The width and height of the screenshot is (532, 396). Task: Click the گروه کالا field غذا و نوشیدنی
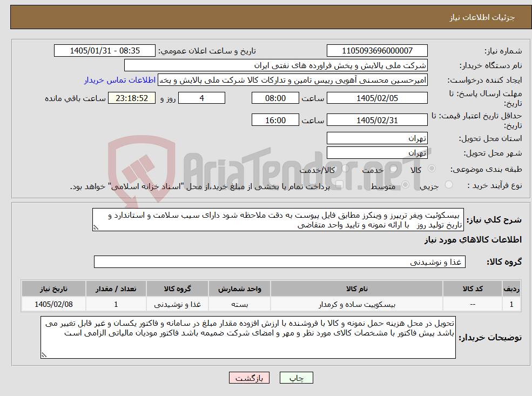pyautogui.click(x=280, y=261)
